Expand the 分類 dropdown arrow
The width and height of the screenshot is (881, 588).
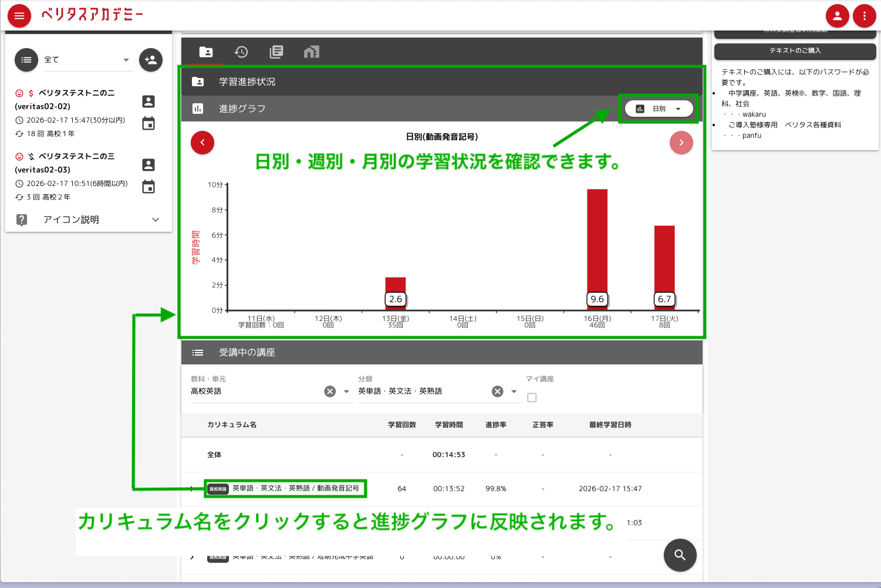514,391
